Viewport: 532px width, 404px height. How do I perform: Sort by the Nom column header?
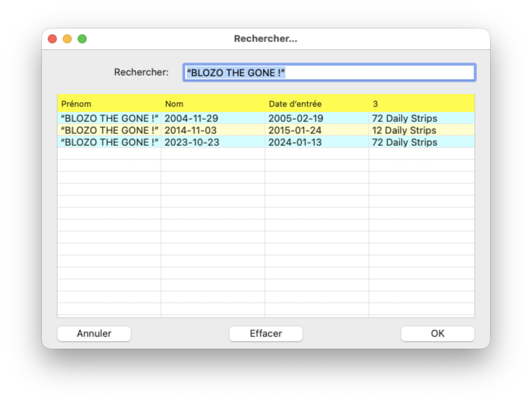click(174, 104)
